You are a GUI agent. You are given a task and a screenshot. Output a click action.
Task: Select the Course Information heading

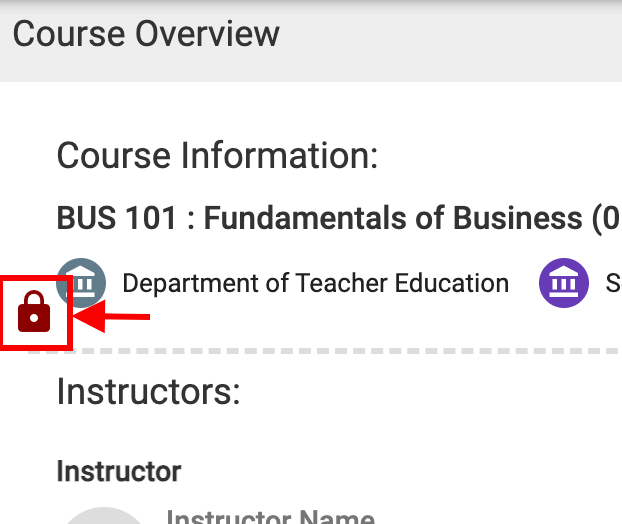click(217, 156)
